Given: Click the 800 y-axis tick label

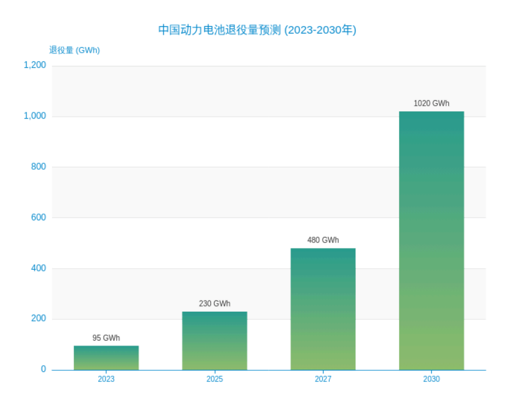Looking at the screenshot, I should (x=38, y=167).
